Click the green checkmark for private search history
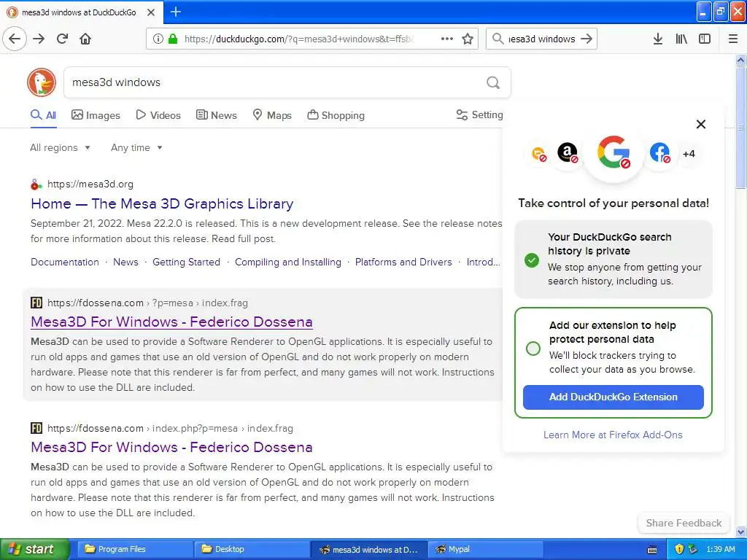This screenshot has width=747, height=560. 532,260
